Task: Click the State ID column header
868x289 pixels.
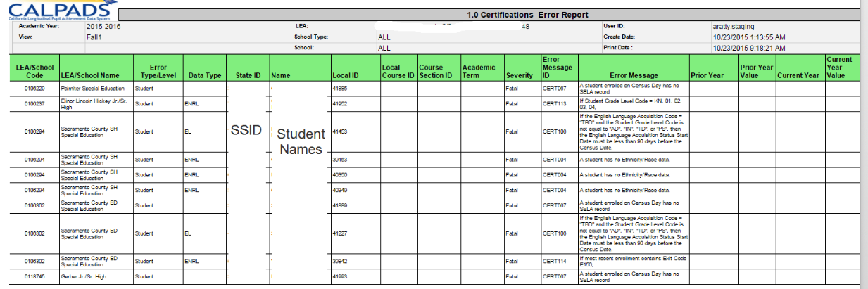Action: pyautogui.click(x=248, y=75)
